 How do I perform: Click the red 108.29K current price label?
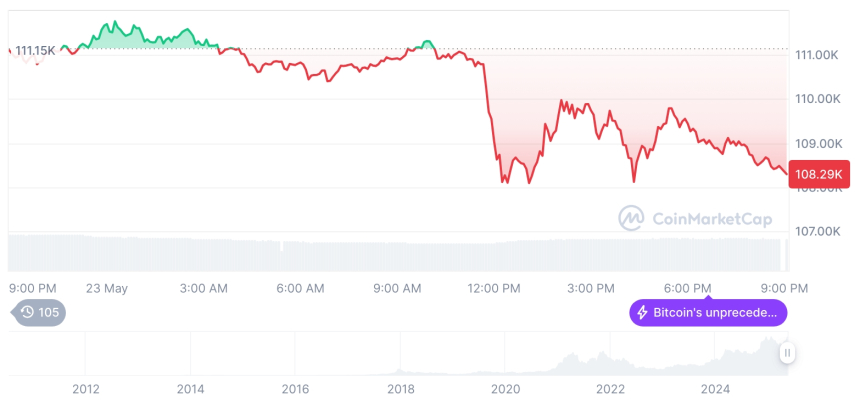pyautogui.click(x=818, y=174)
